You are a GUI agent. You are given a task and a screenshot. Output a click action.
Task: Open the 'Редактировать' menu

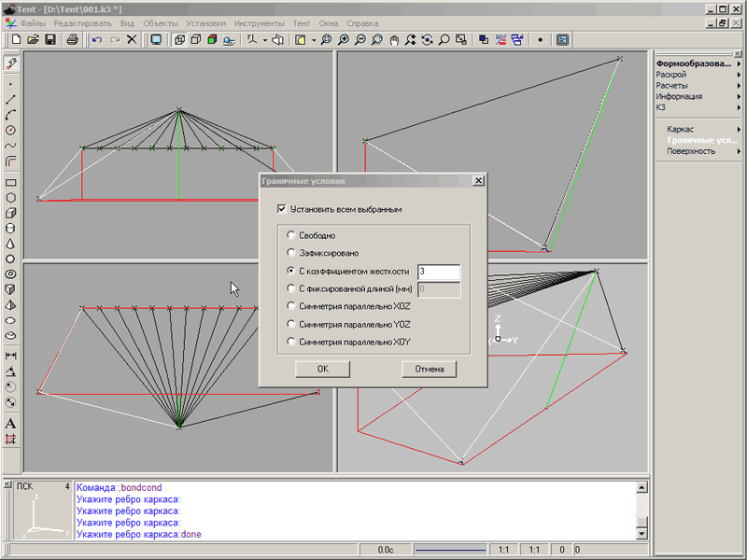[x=83, y=23]
